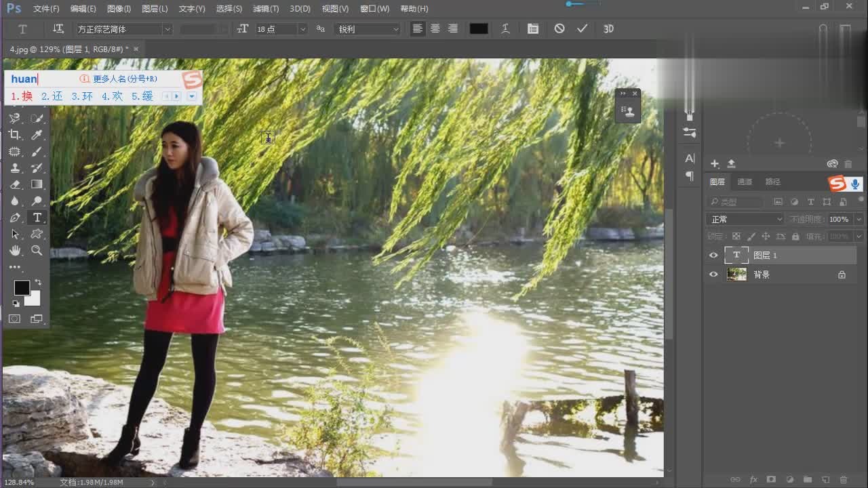Select the Clone Stamp tool
The height and width of the screenshot is (488, 868).
[x=15, y=167]
